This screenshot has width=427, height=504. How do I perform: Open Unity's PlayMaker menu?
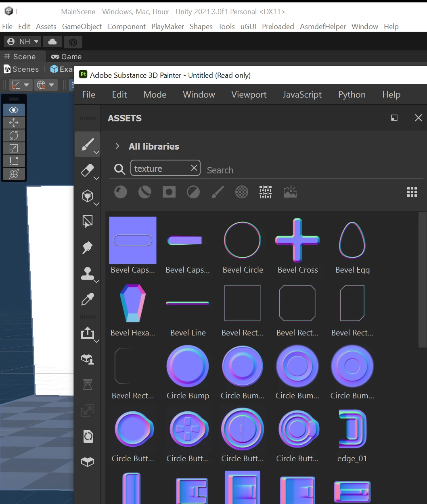[x=167, y=27]
